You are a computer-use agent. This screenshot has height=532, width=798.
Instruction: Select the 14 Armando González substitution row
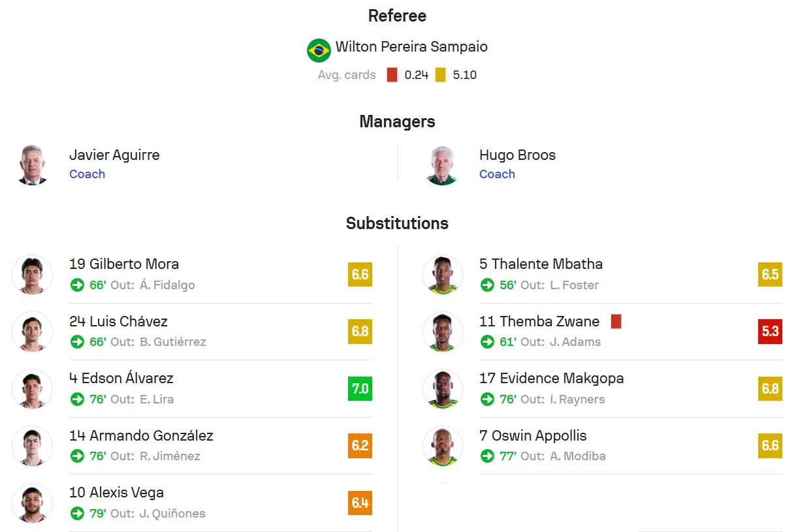[192, 446]
